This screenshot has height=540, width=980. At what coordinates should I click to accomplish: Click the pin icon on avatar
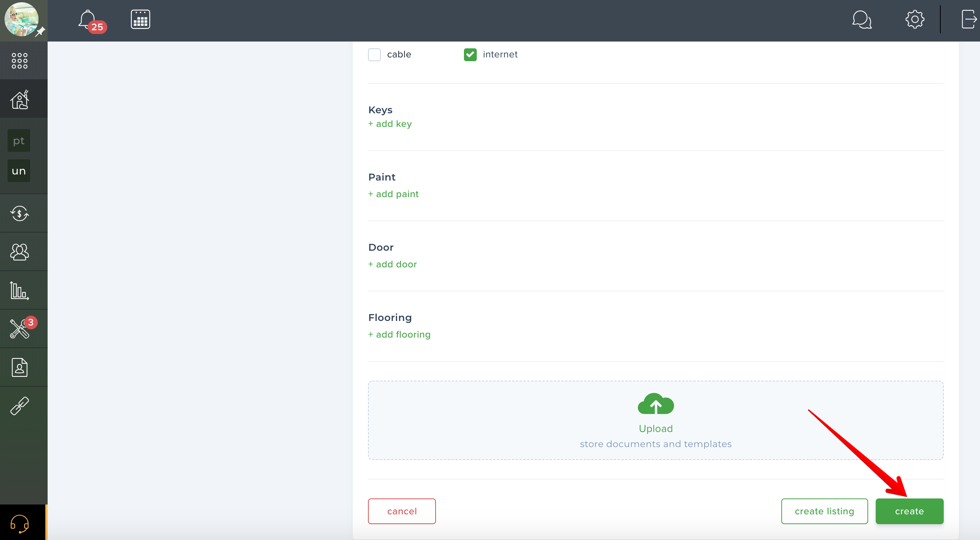[40, 32]
